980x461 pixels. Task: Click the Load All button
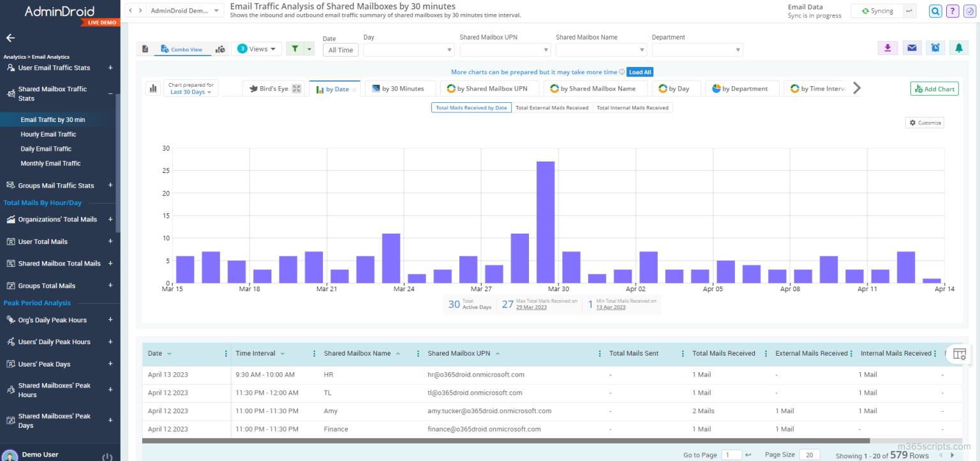pyautogui.click(x=640, y=72)
